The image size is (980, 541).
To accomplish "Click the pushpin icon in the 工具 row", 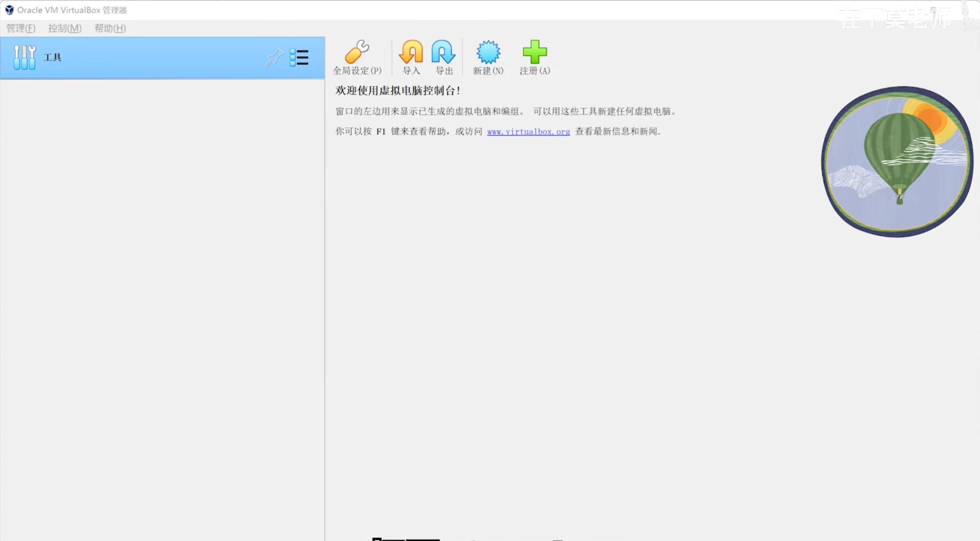I will coord(274,57).
